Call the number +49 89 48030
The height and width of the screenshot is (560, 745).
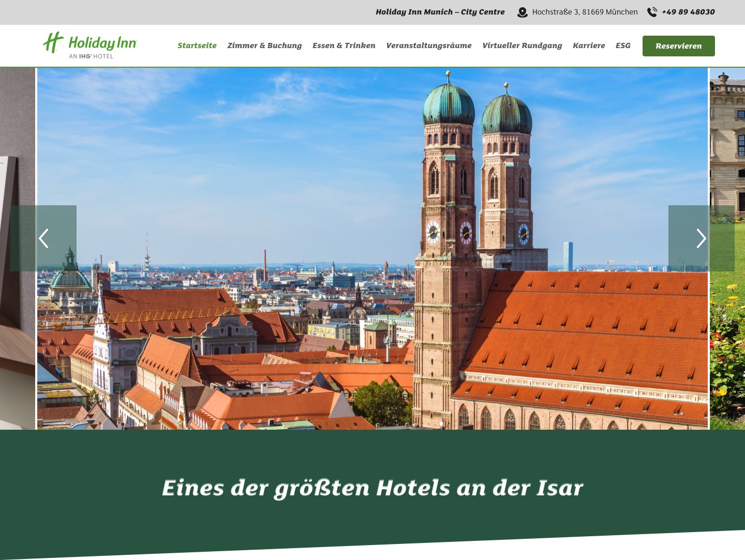tap(688, 12)
